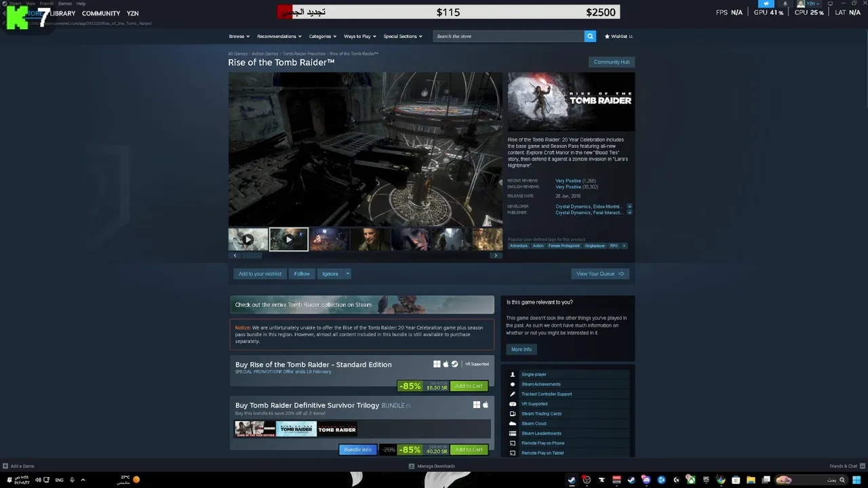Open File Explorer from the taskbar
The image size is (868, 488).
pos(751,480)
